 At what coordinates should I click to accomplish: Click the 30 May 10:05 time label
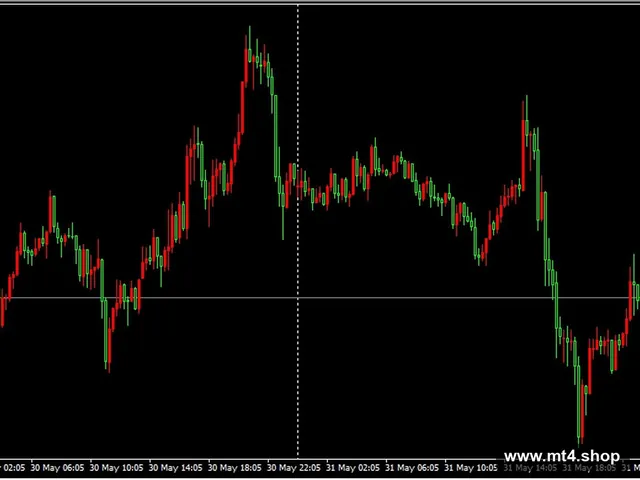(117, 468)
